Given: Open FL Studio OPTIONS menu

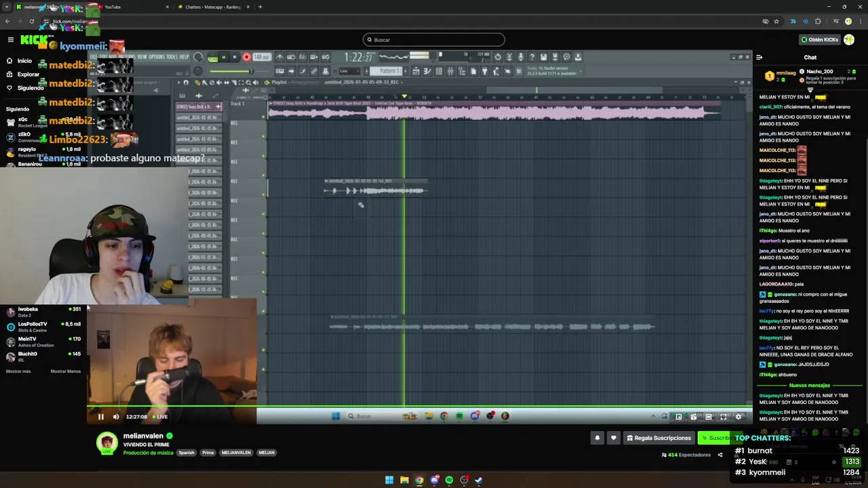Looking at the screenshot, I should pos(157,57).
